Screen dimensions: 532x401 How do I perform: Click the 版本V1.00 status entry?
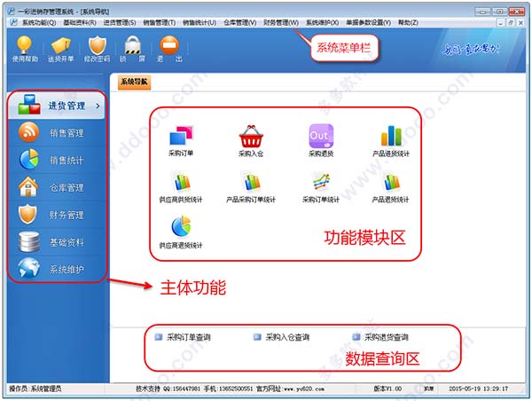tap(387, 389)
